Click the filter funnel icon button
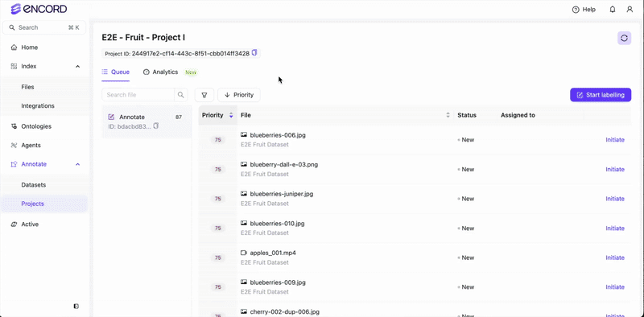 (204, 95)
